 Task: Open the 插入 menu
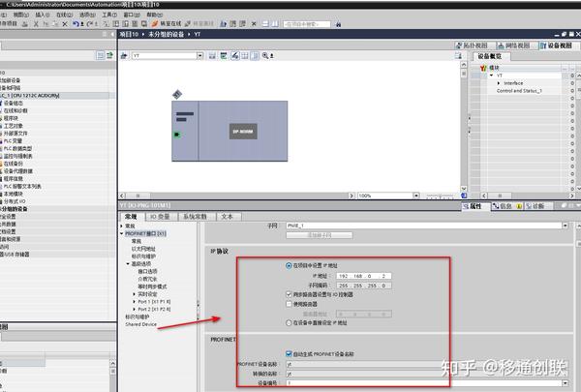coord(43,15)
